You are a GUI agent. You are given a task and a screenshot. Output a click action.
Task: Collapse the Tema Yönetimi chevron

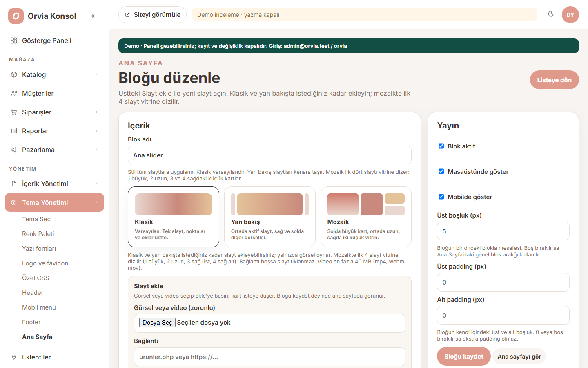(x=96, y=202)
